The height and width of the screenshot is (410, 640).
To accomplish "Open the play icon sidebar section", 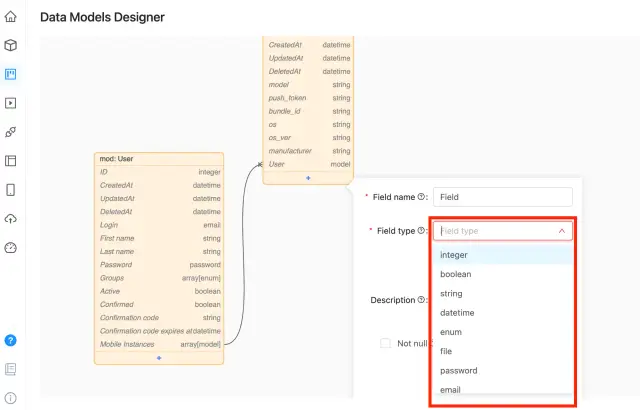I will [11, 102].
